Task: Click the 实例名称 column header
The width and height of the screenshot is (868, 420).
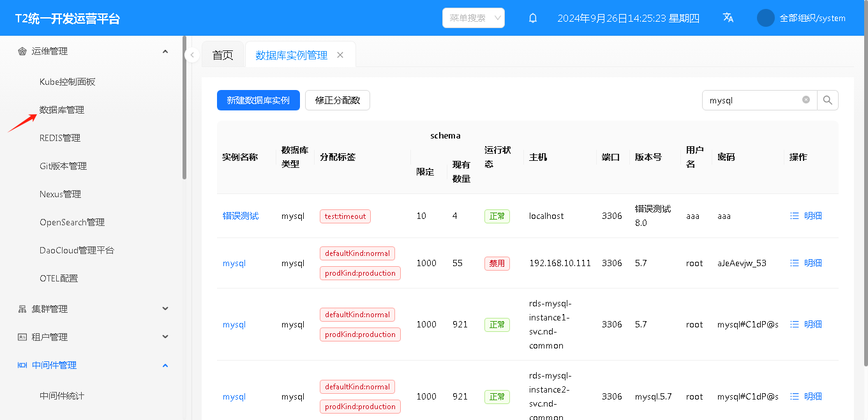Action: click(240, 157)
